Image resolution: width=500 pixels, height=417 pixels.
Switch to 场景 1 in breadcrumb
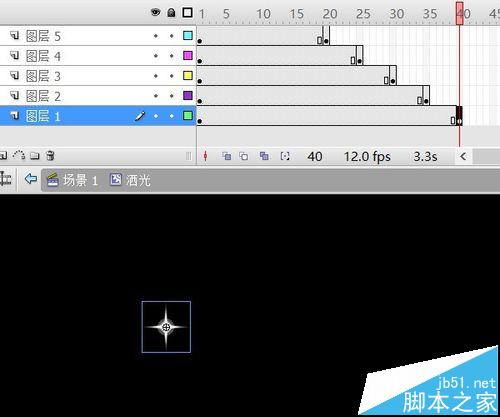[x=72, y=180]
